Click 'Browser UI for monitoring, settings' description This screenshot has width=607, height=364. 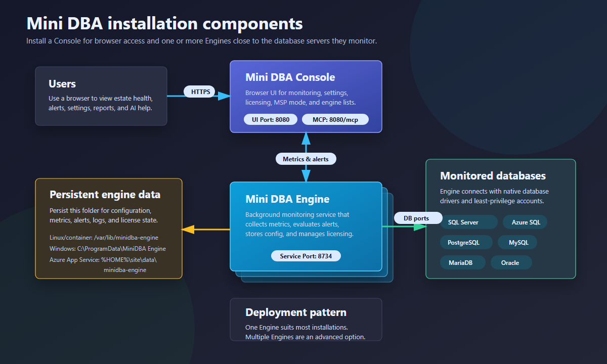coord(296,93)
